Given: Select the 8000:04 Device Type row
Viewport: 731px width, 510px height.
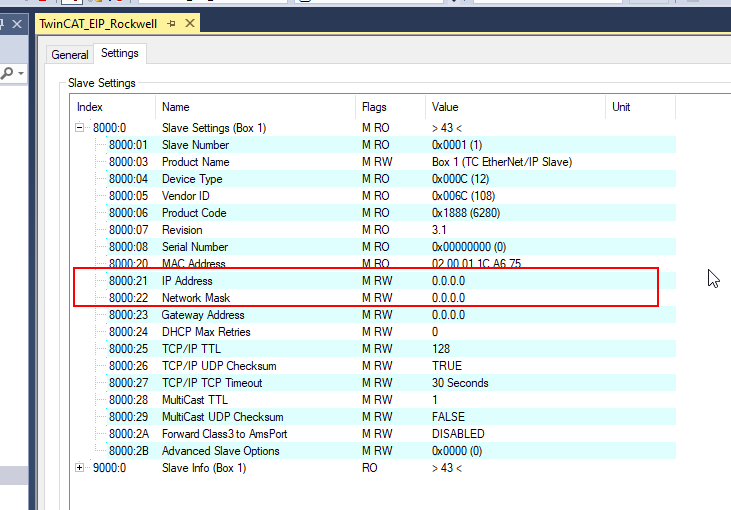Looking at the screenshot, I should pyautogui.click(x=373, y=179).
